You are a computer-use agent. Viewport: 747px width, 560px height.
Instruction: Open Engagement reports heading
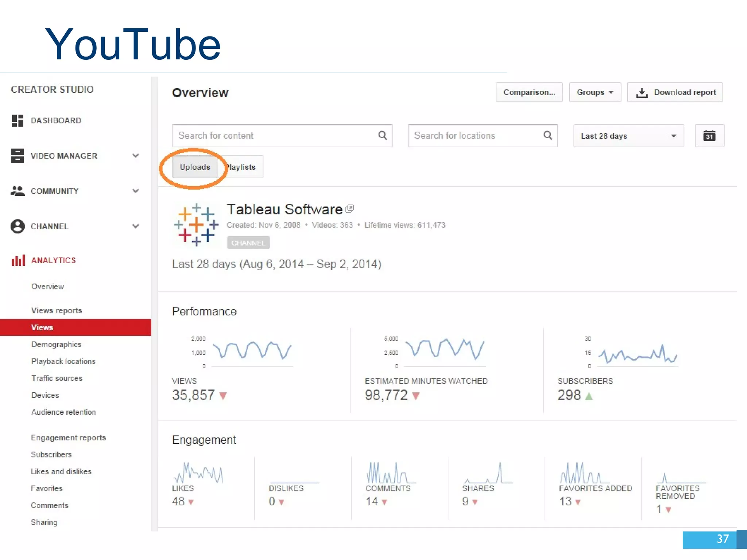(68, 437)
